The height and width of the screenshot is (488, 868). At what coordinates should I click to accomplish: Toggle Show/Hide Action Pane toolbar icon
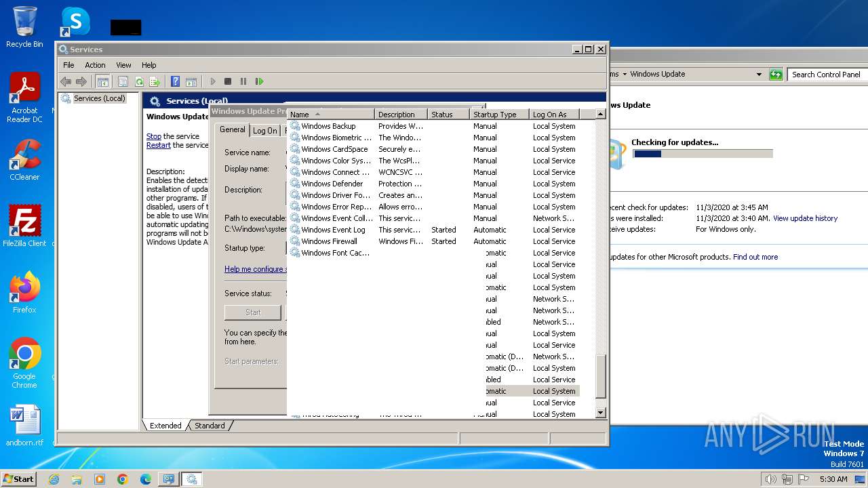click(x=191, y=81)
